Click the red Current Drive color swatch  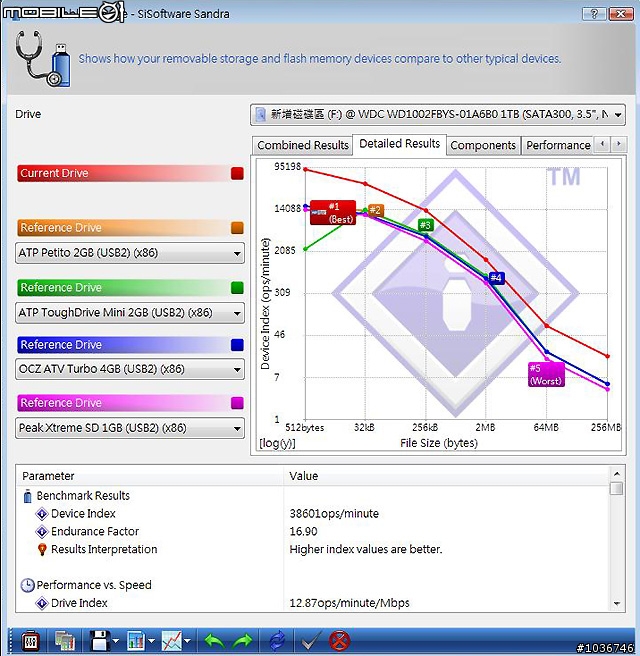[x=237, y=173]
